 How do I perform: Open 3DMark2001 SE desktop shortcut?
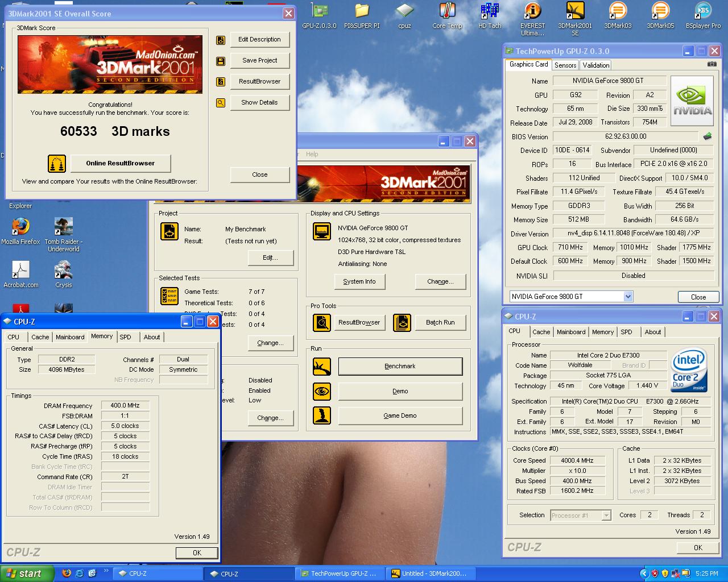point(575,19)
